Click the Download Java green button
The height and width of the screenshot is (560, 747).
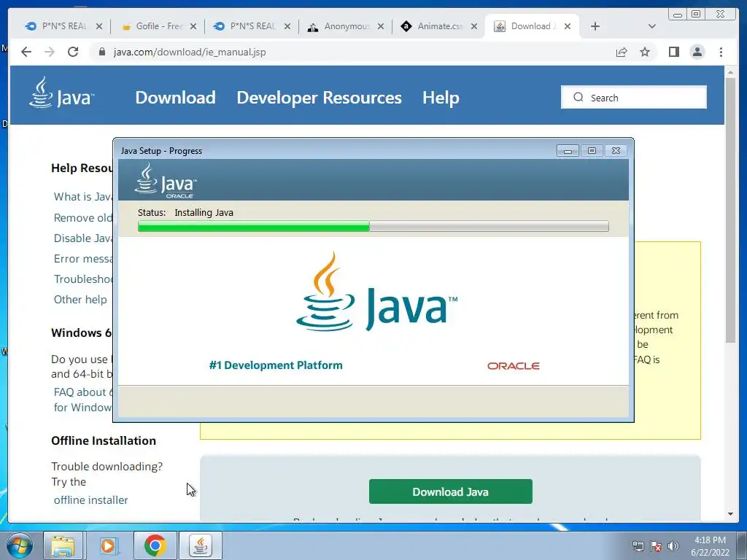coord(450,491)
